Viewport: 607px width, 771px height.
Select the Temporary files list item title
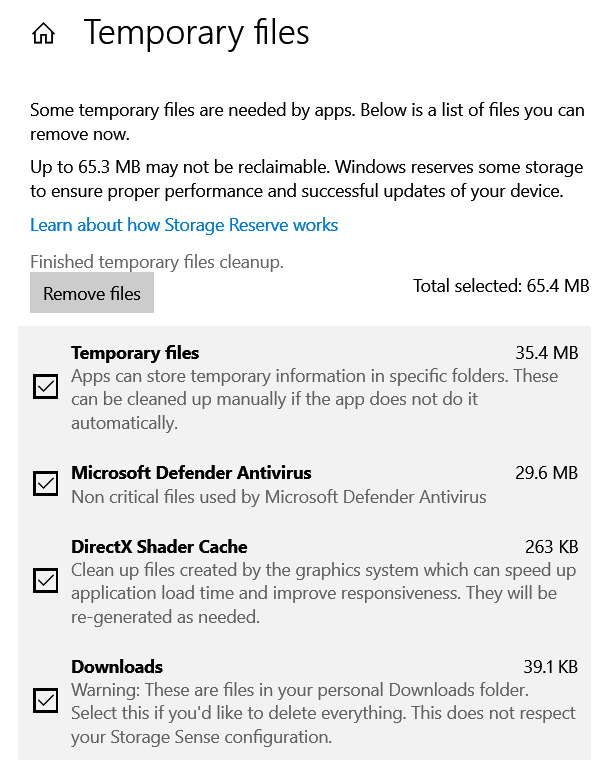135,353
